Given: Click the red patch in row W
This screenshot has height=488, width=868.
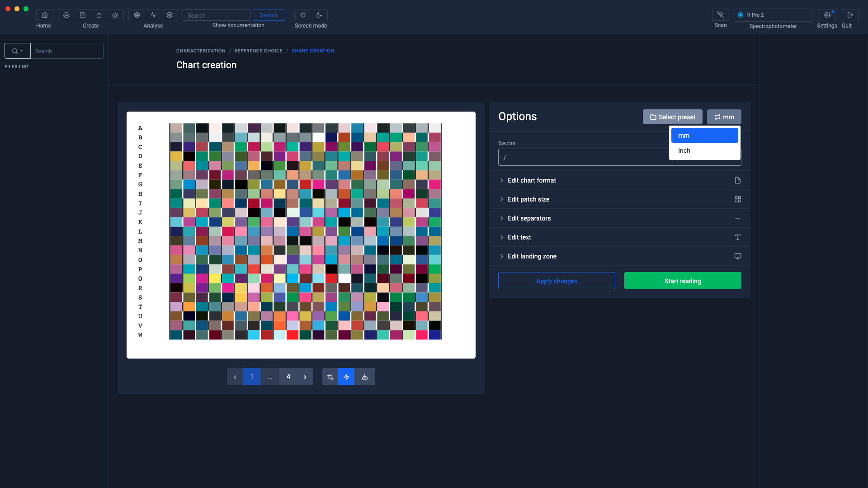Looking at the screenshot, I should point(292,335).
